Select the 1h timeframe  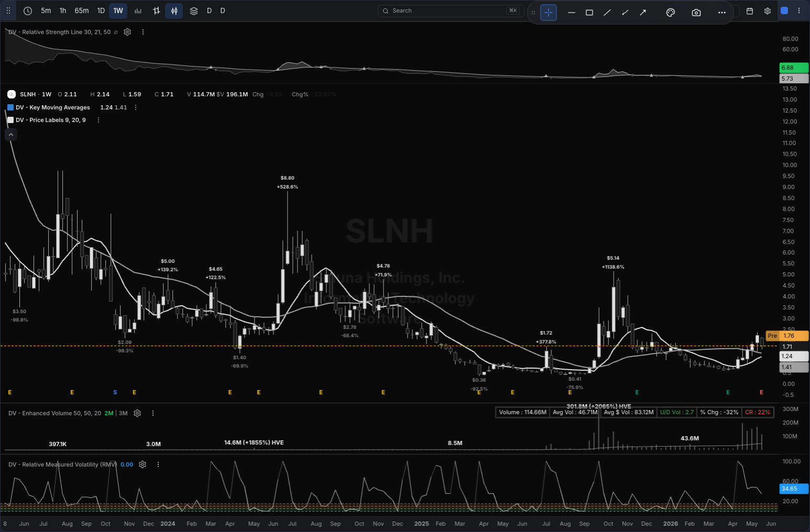[63, 10]
